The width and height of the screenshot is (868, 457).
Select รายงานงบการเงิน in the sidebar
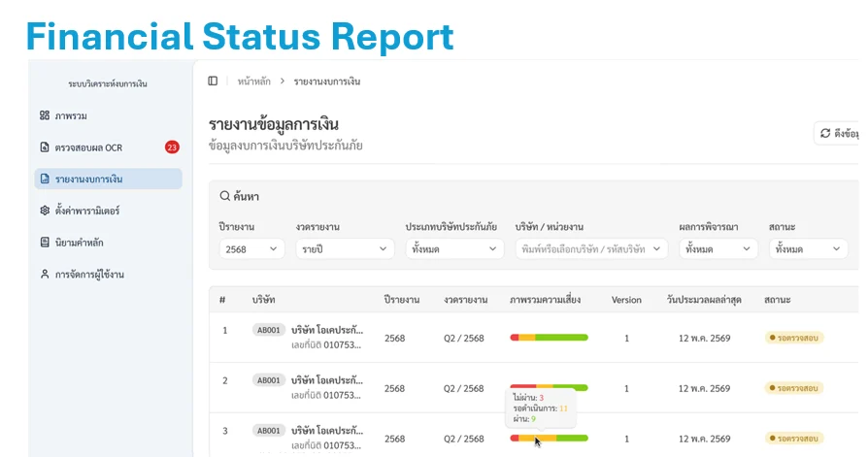click(x=108, y=179)
